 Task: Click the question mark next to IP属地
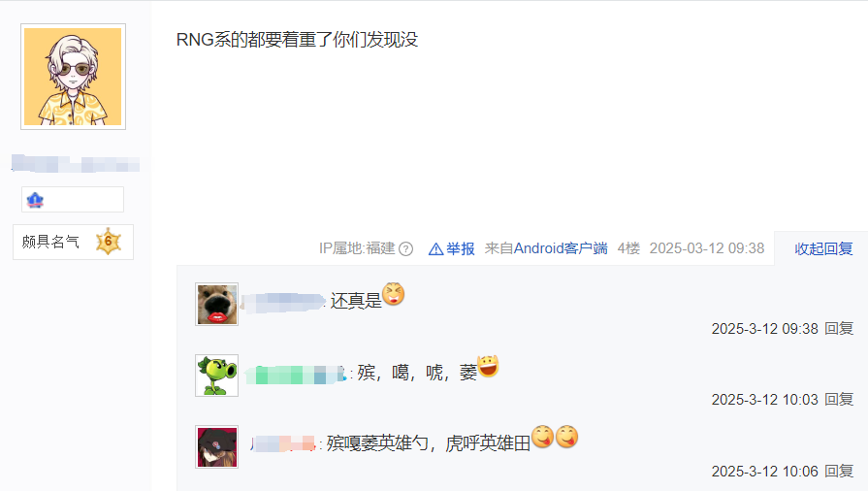point(405,248)
